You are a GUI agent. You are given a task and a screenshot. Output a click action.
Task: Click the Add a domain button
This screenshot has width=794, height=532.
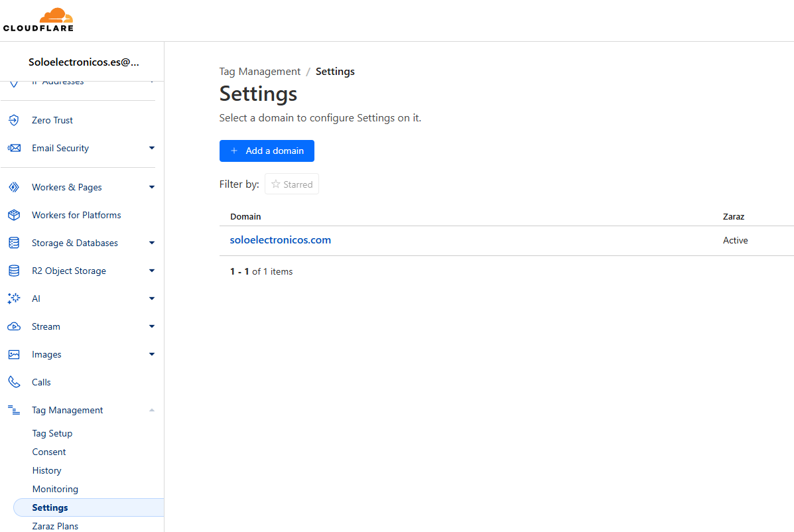pos(267,151)
